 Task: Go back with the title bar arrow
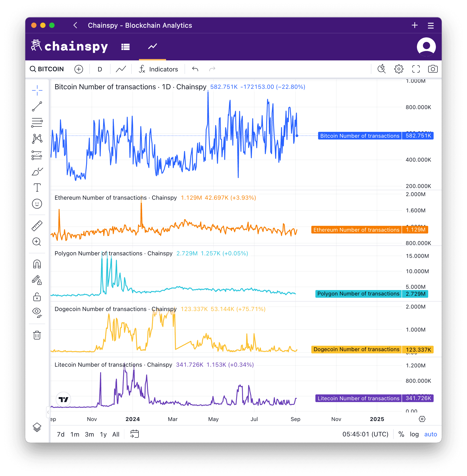(76, 25)
